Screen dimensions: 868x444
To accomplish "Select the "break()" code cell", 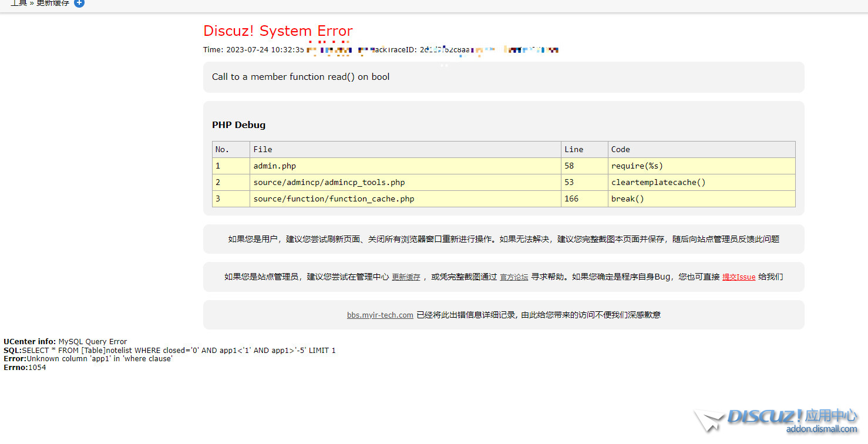I will tap(702, 199).
